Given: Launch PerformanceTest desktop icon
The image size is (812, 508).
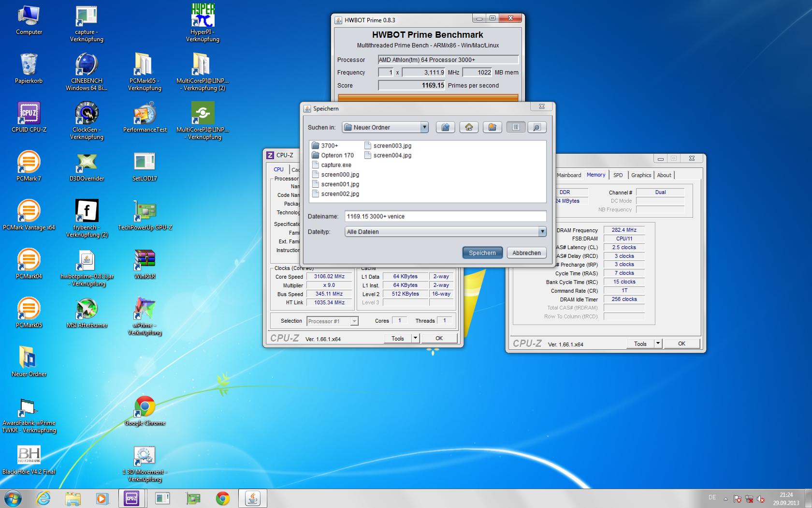Looking at the screenshot, I should [x=145, y=118].
